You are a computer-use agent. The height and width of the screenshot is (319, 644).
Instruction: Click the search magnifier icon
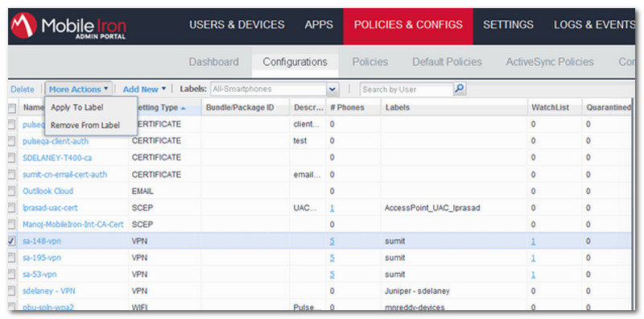coord(460,89)
